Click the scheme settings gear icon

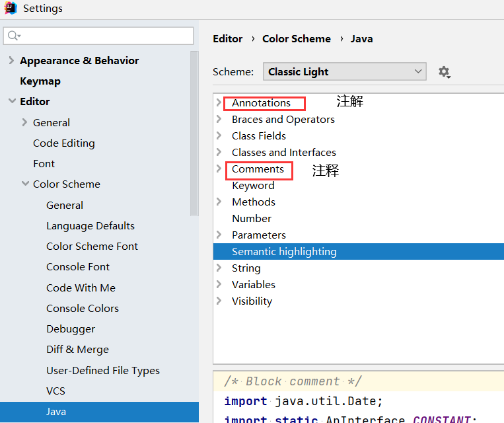click(x=444, y=72)
